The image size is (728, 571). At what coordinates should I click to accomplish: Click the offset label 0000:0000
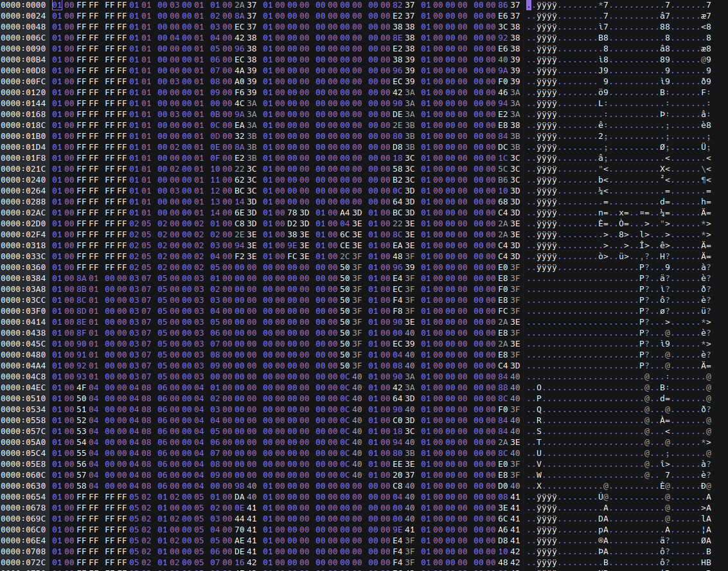[x=23, y=5]
